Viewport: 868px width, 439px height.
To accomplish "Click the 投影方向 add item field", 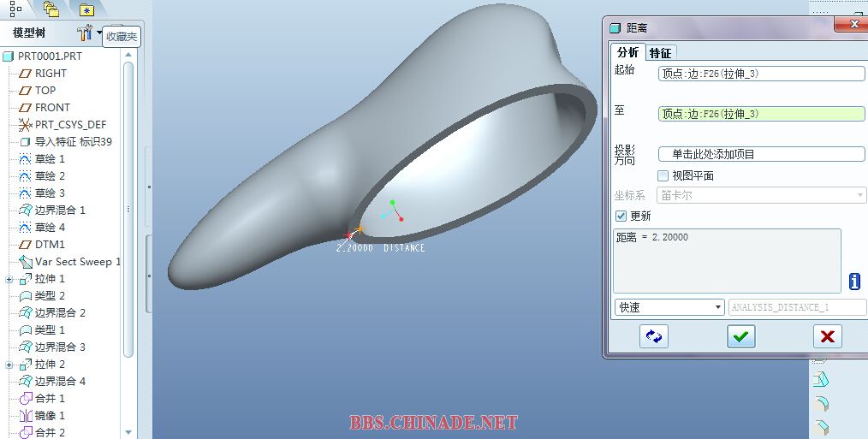I will [761, 154].
